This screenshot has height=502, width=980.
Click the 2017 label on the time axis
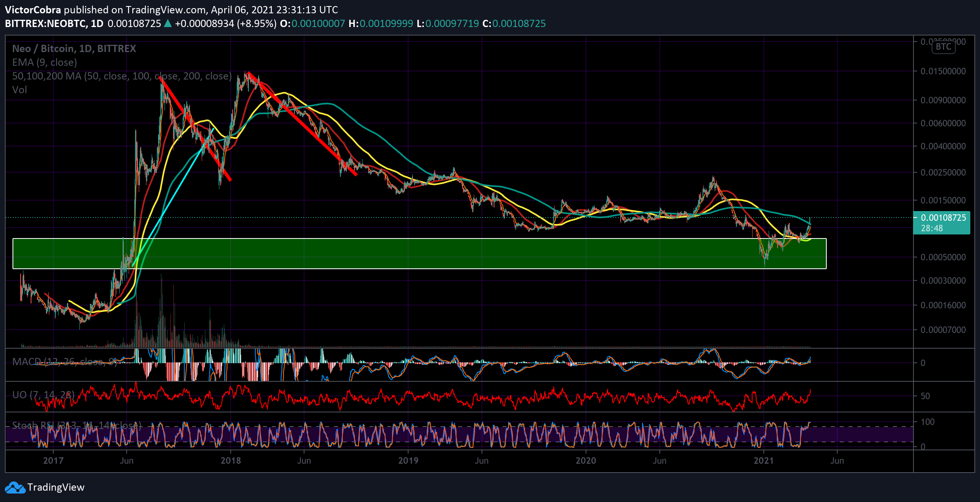(53, 460)
